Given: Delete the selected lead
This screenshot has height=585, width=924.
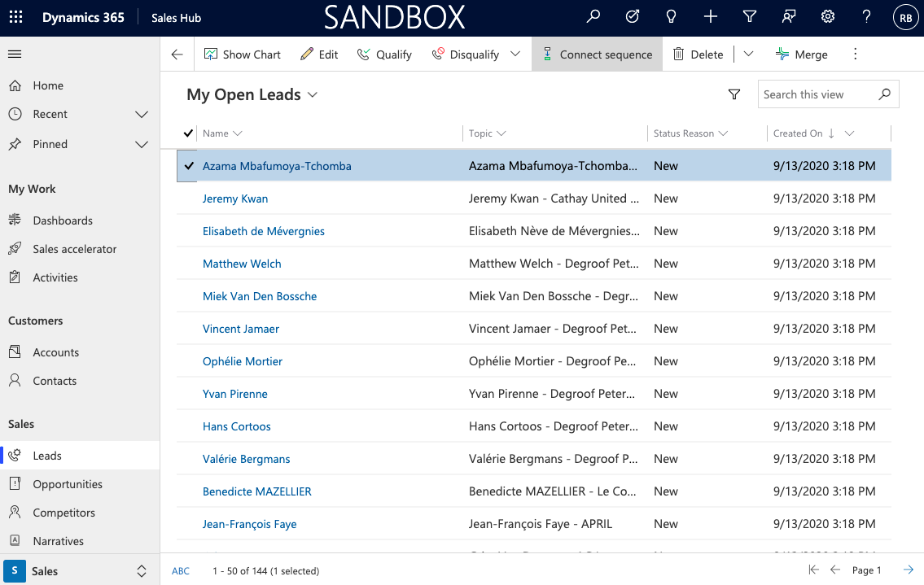Looking at the screenshot, I should point(698,55).
